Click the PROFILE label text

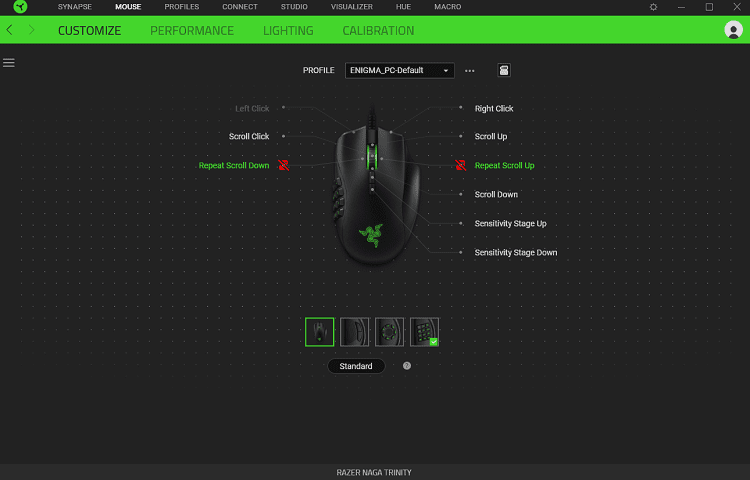coord(319,70)
